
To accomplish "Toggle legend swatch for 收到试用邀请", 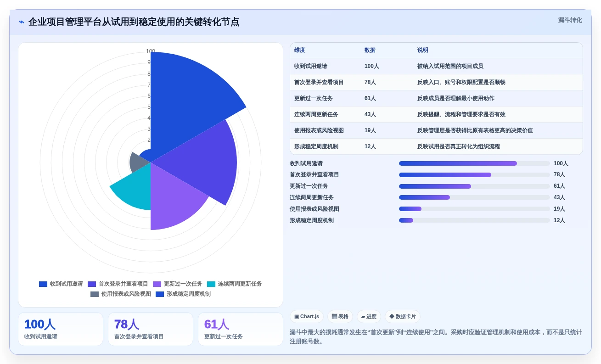I will pos(43,284).
